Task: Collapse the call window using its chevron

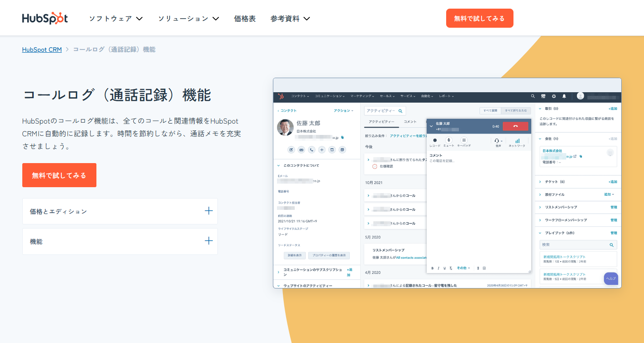Action: (431, 126)
